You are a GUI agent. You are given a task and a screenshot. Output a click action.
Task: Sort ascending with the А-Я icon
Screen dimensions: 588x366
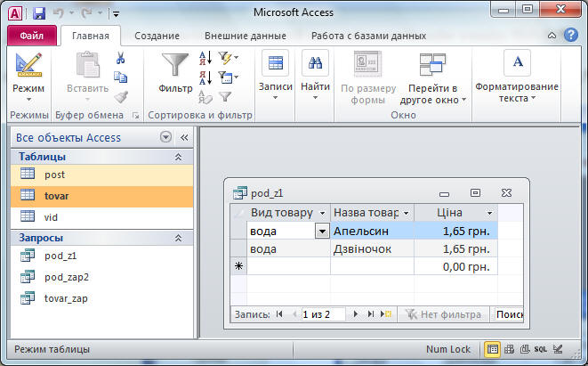click(x=205, y=58)
